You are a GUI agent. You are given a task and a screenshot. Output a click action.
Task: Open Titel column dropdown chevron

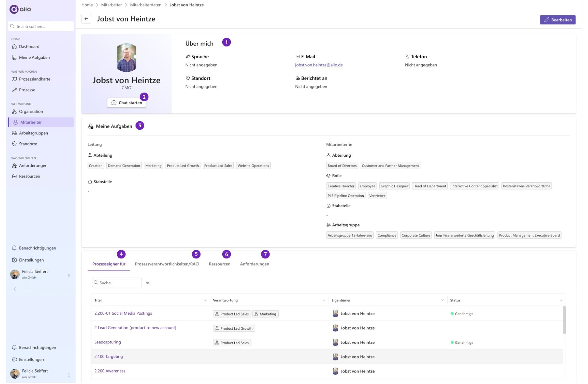(x=205, y=300)
